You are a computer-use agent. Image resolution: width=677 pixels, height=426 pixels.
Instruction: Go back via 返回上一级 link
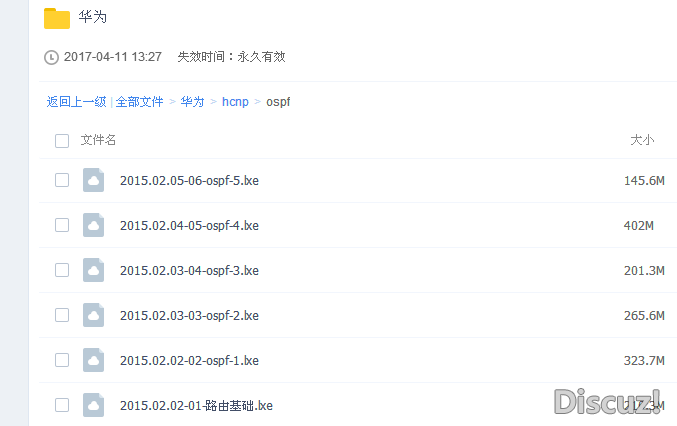[76, 102]
